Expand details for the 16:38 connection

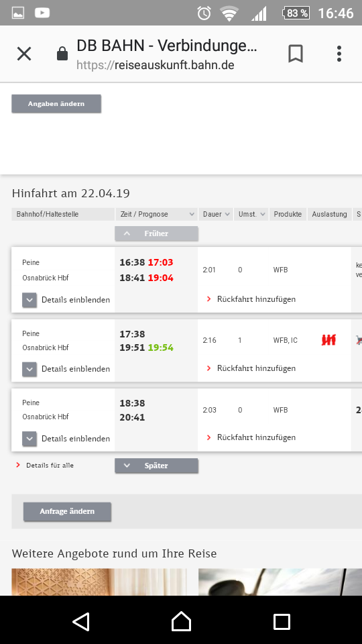(66, 300)
